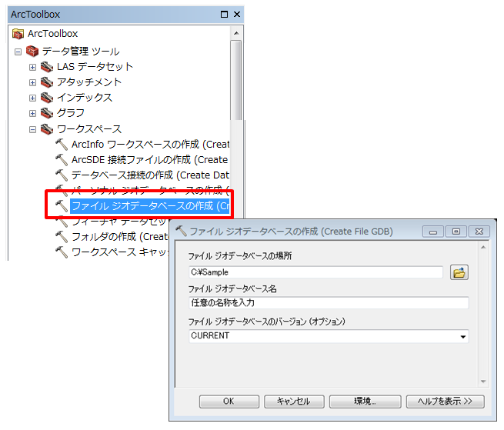Click the データ管理 ツール red toolbox icon
Viewport: 504px width, 430px height.
pos(32,51)
